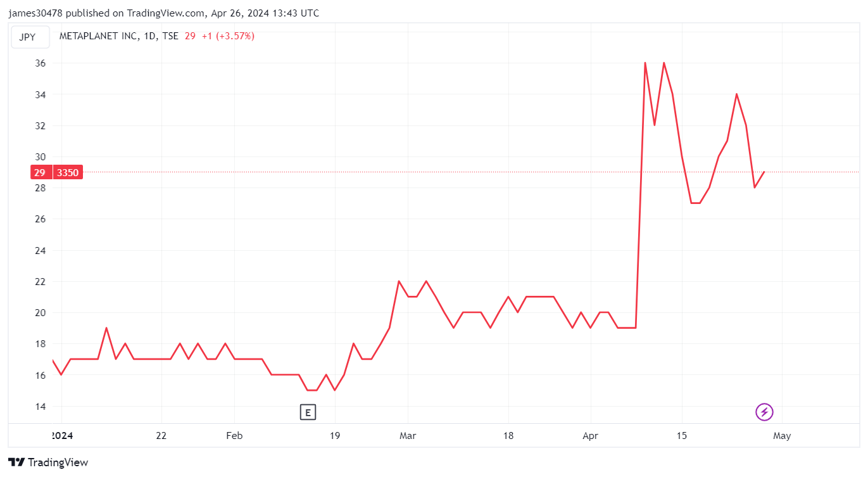This screenshot has width=868, height=477.
Task: Select the Mar label on the time axis
Action: click(x=408, y=436)
